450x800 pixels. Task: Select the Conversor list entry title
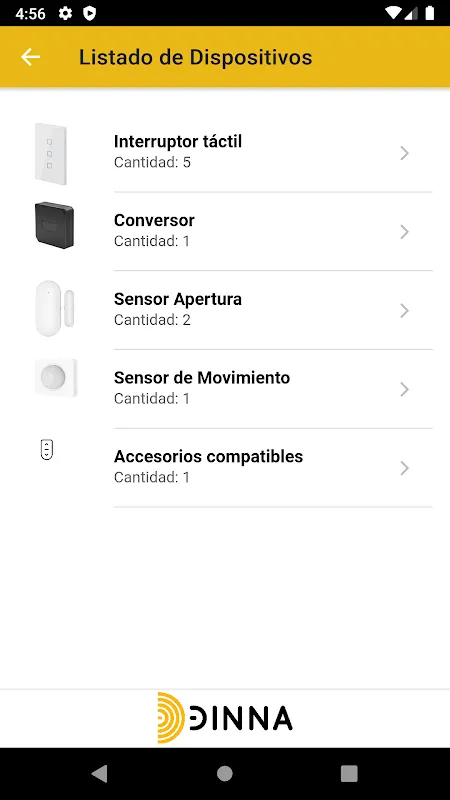[x=154, y=220]
